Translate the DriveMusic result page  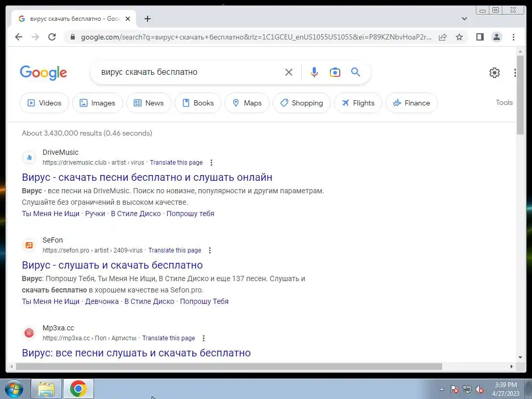(x=176, y=163)
